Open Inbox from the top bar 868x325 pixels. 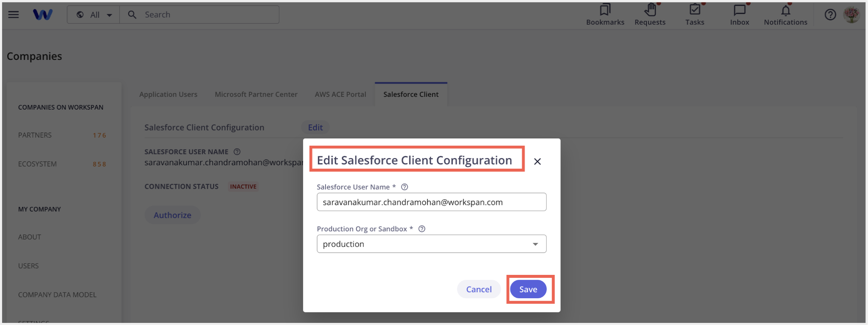[x=739, y=14]
